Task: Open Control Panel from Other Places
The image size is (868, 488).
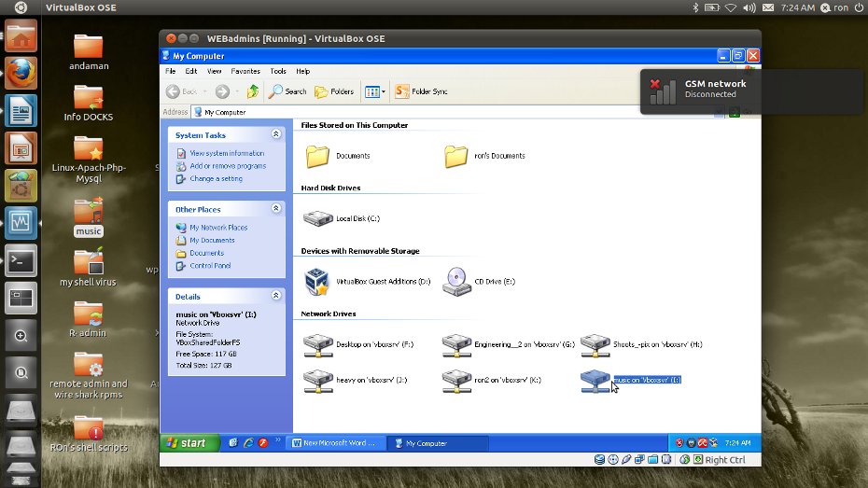Action: (x=210, y=266)
